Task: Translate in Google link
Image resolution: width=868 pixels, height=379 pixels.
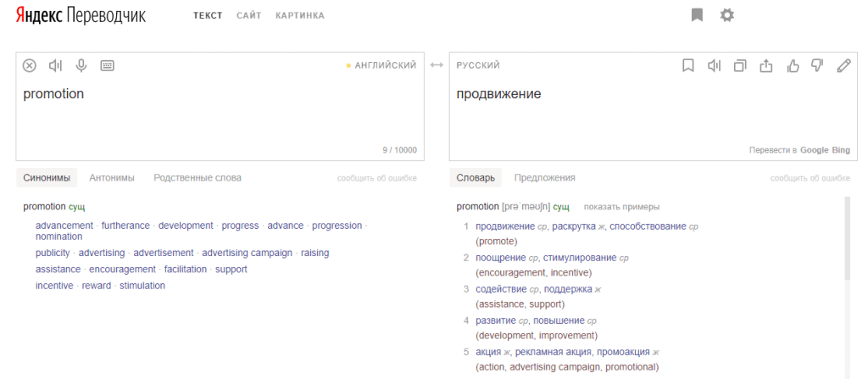Action: pos(815,150)
